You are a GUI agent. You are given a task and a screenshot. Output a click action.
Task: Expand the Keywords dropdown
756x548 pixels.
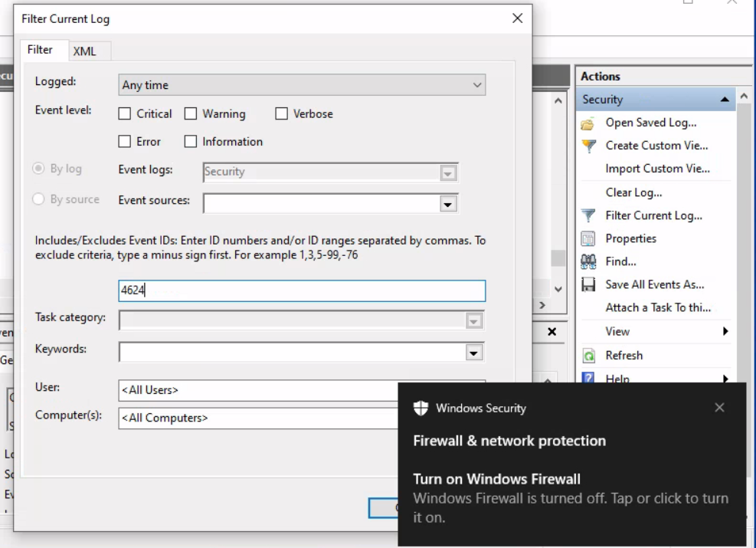click(x=473, y=353)
